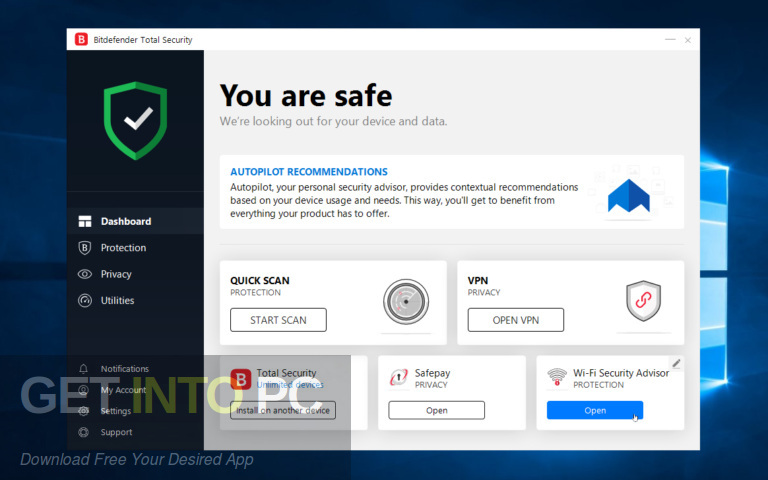
Task: Close the Bitdefender window
Action: pyautogui.click(x=688, y=40)
